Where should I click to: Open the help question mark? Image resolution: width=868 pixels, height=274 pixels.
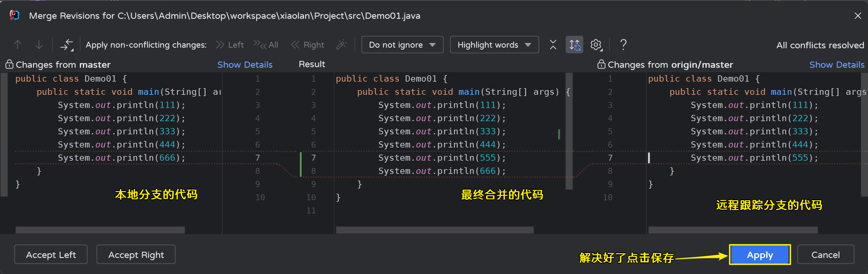[x=624, y=45]
